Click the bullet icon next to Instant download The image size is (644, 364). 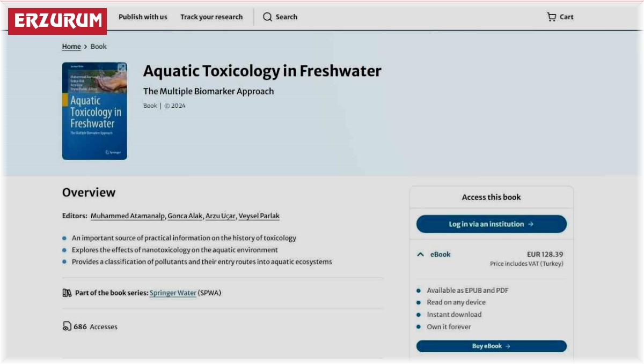[418, 315]
